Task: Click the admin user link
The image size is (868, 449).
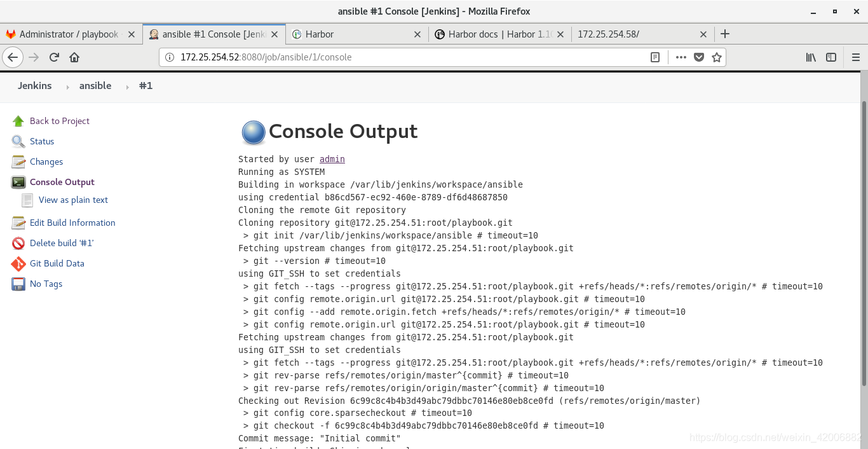Action: click(332, 159)
